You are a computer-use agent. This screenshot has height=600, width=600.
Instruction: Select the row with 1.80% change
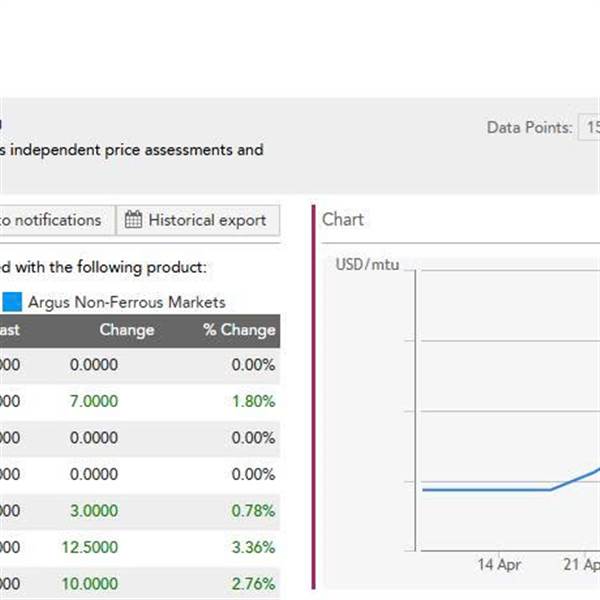point(140,401)
